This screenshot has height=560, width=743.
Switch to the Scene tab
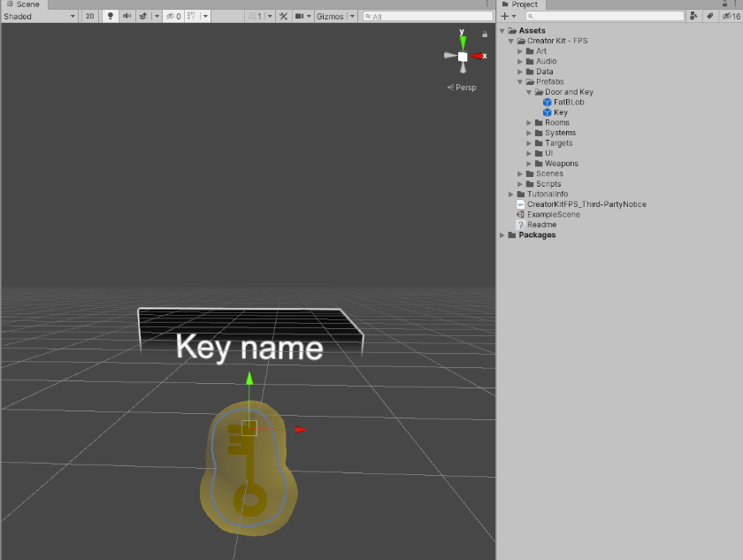coord(25,4)
